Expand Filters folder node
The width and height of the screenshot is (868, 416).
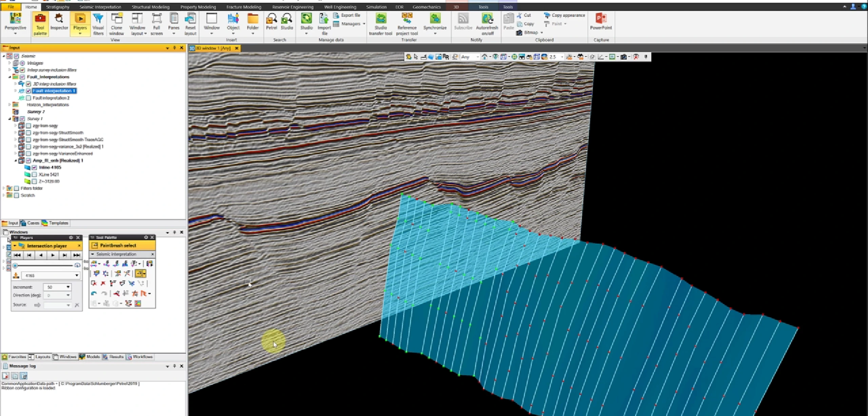pyautogui.click(x=4, y=188)
